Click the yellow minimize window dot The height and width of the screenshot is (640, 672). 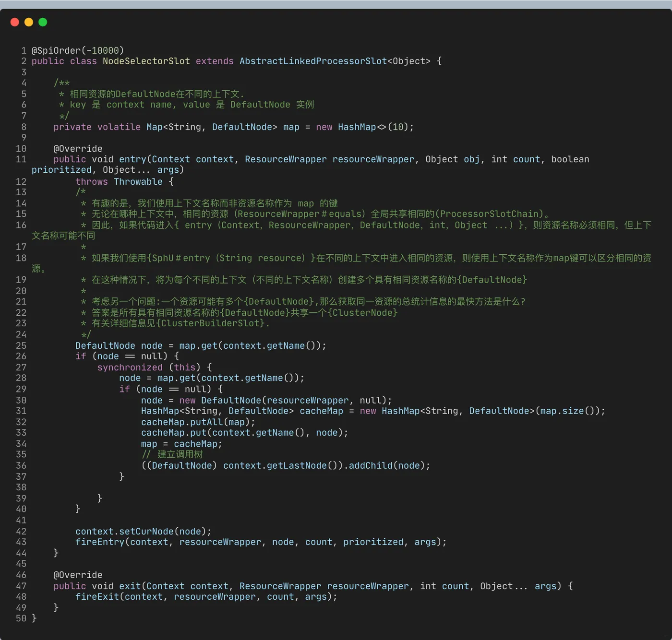coord(29,22)
